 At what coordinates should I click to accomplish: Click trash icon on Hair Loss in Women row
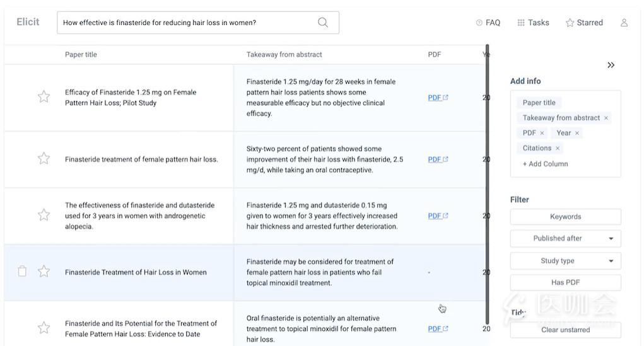pyautogui.click(x=22, y=271)
